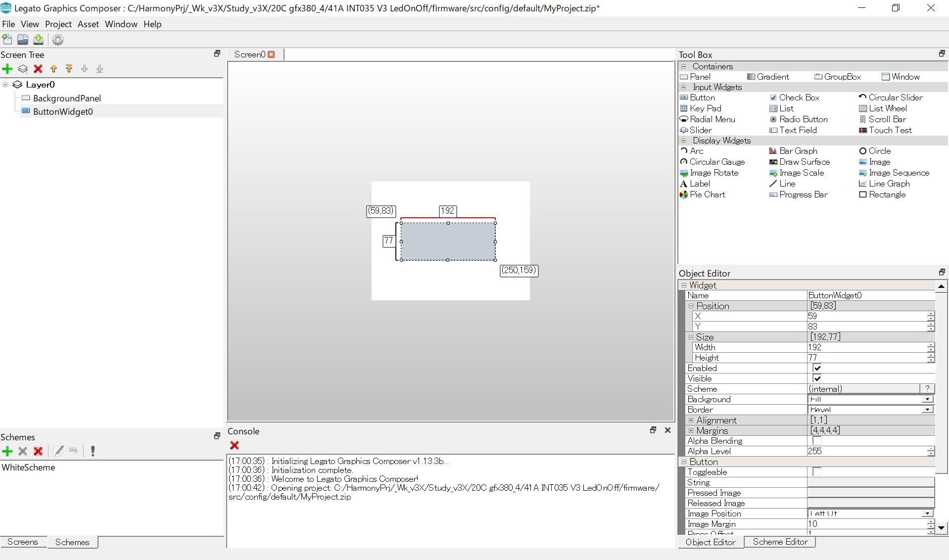Expand the Alignment property group
This screenshot has width=949, height=560.
(x=691, y=420)
